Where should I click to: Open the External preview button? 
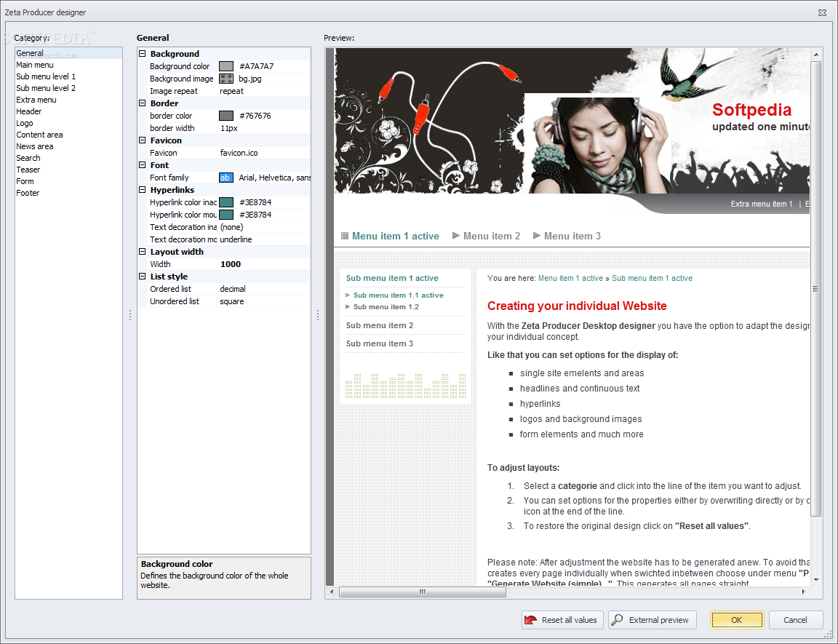point(652,620)
